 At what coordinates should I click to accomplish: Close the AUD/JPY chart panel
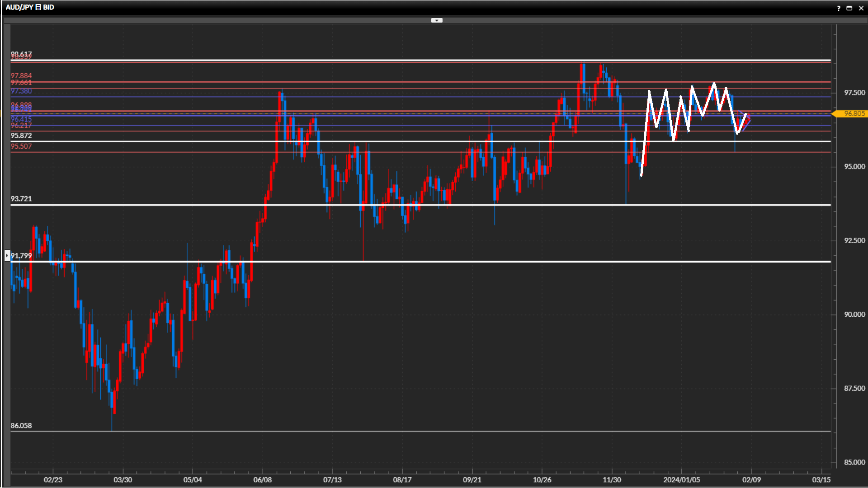point(861,8)
